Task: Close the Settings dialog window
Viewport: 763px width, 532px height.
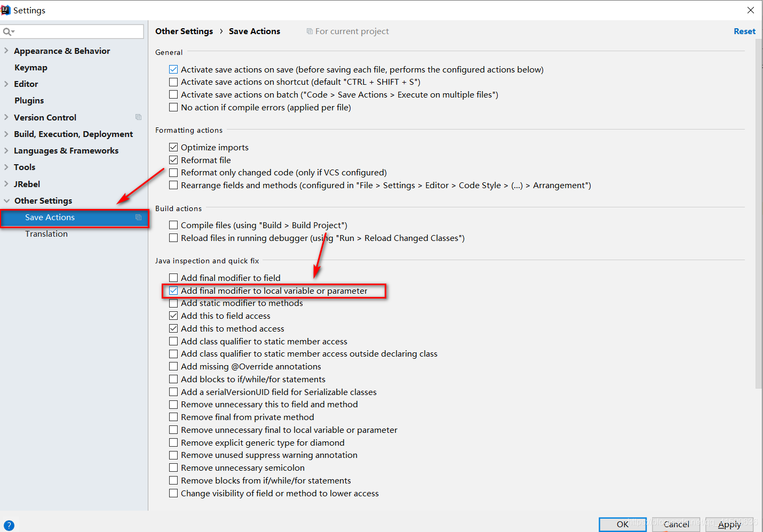Action: tap(751, 10)
